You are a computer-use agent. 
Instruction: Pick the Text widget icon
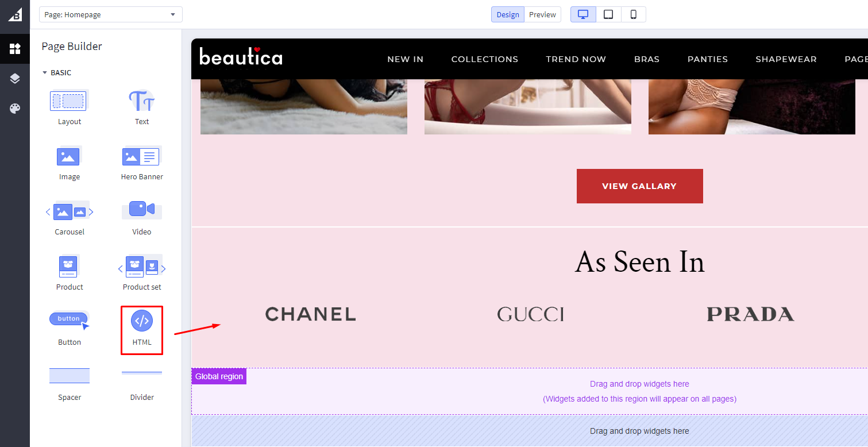click(141, 101)
